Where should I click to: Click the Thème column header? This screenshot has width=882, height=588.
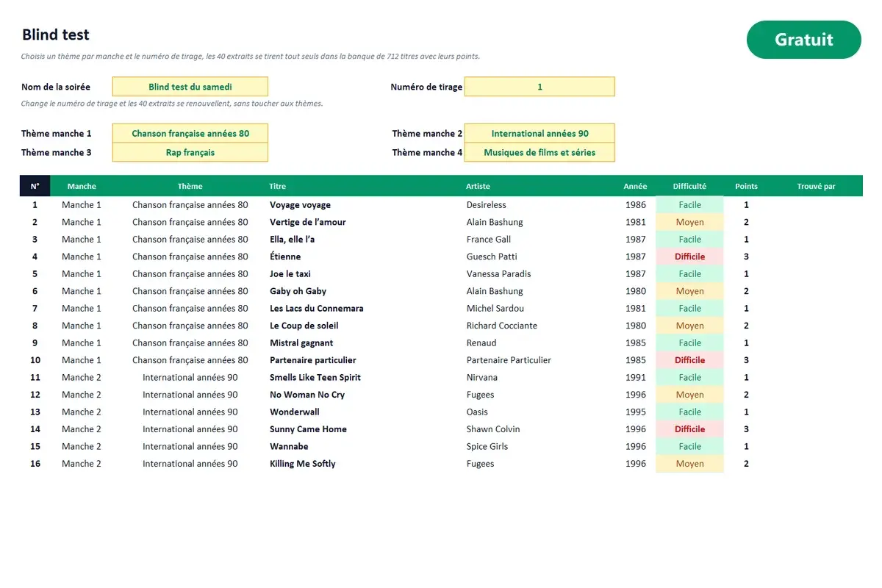pos(190,186)
